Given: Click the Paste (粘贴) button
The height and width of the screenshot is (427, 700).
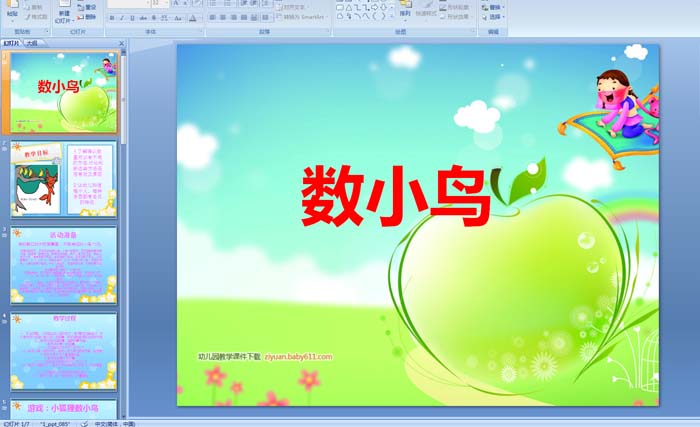Looking at the screenshot, I should [12, 11].
